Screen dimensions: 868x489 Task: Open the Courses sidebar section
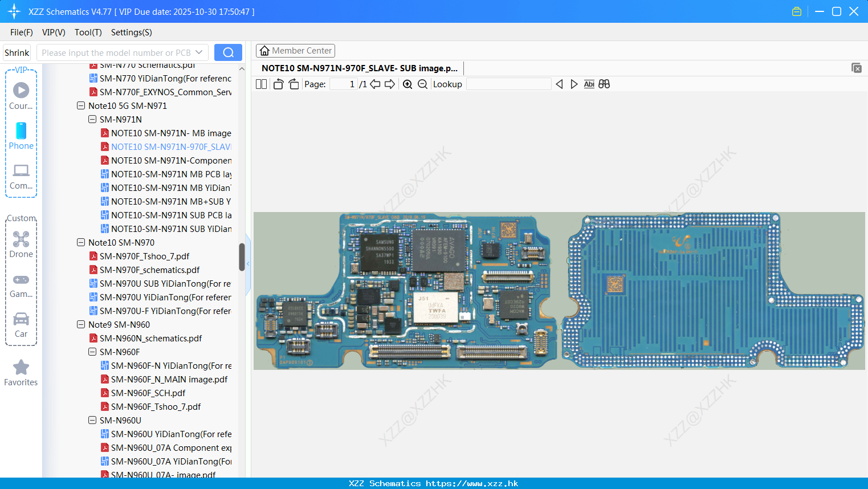(21, 96)
